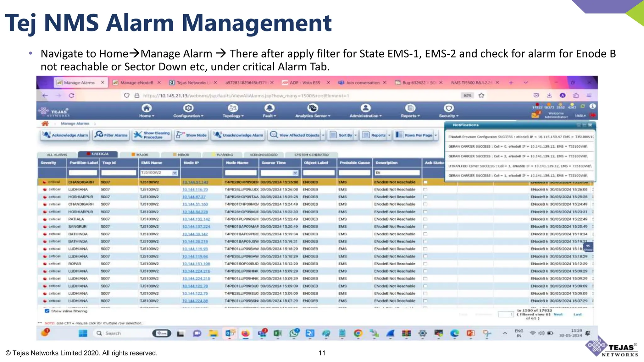Open the Security shield icon
Screen dimensions: 644x362
pos(448,108)
